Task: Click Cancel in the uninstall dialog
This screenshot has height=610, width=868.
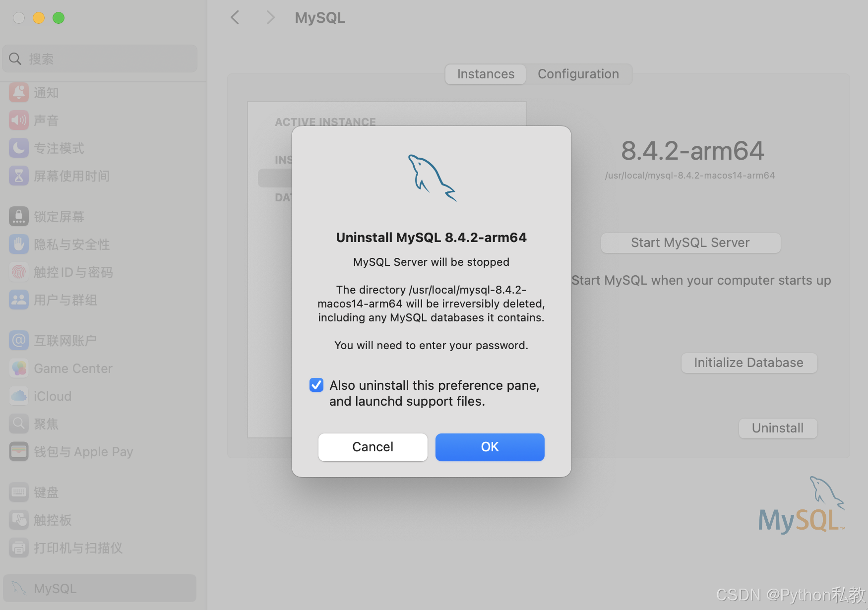Action: [x=373, y=447]
